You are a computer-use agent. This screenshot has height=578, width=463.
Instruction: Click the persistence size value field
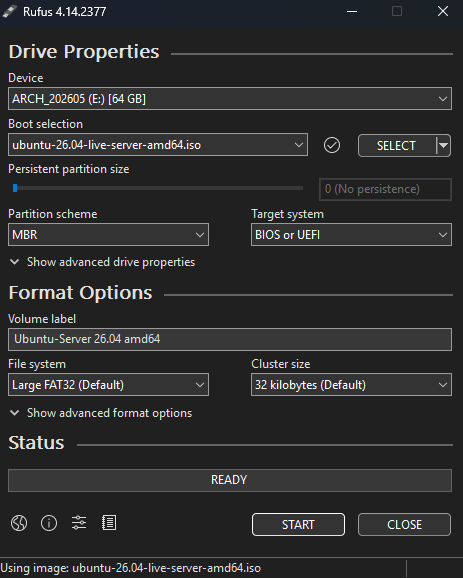385,189
